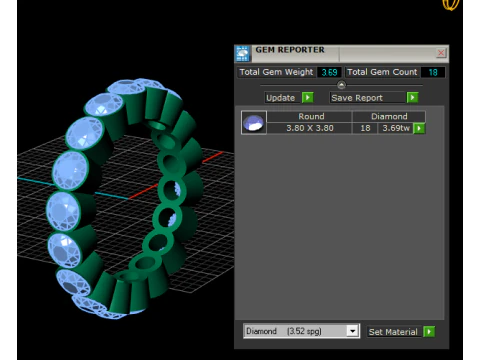Click the 18 quantity cell in gem row
Screen dimensions: 480x360
click(365, 128)
